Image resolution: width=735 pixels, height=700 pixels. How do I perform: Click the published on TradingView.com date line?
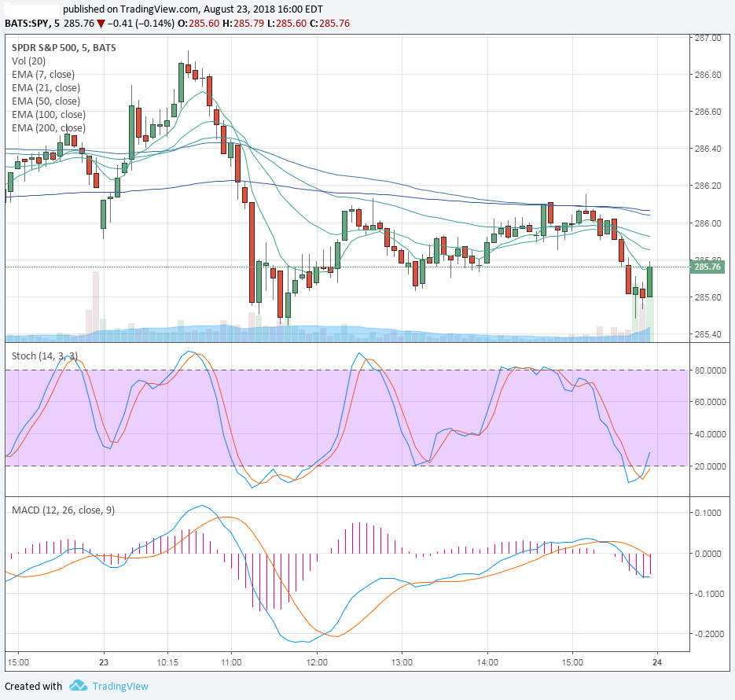(x=193, y=9)
